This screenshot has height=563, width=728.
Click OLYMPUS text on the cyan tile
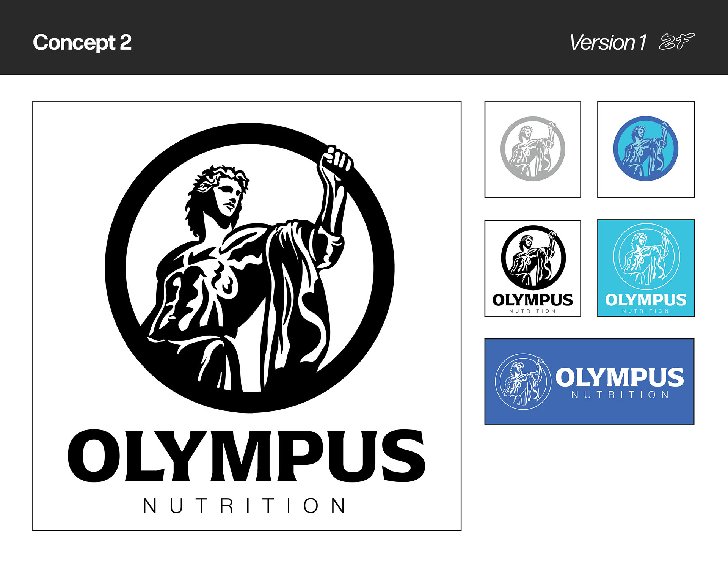pos(646,300)
